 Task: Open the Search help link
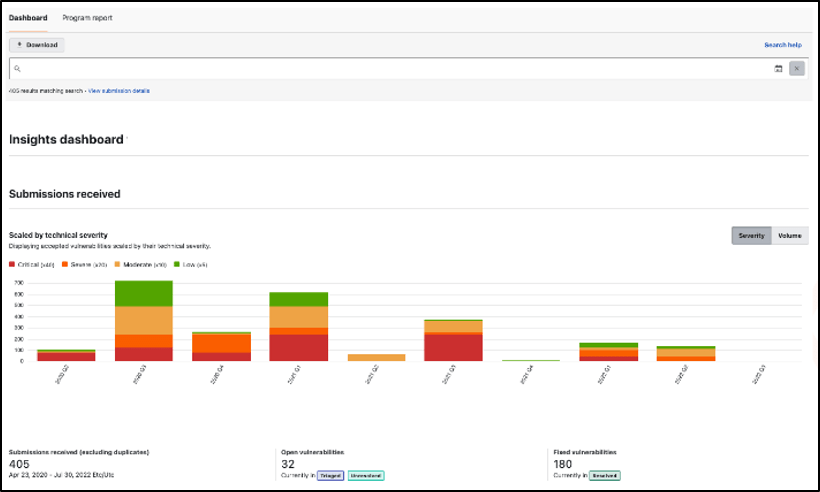[782, 45]
